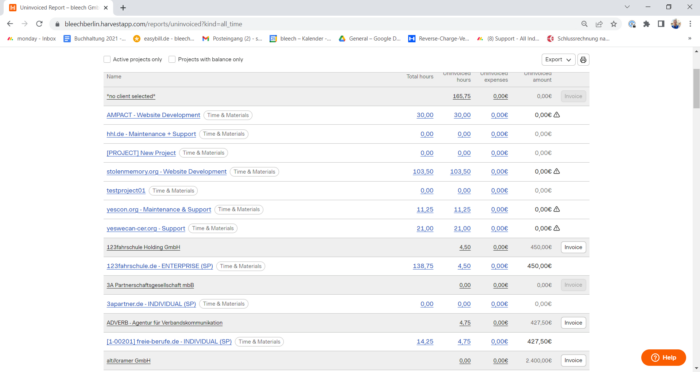The height and width of the screenshot is (372, 700).
Task: Click the print icon next to Export
Action: point(583,59)
